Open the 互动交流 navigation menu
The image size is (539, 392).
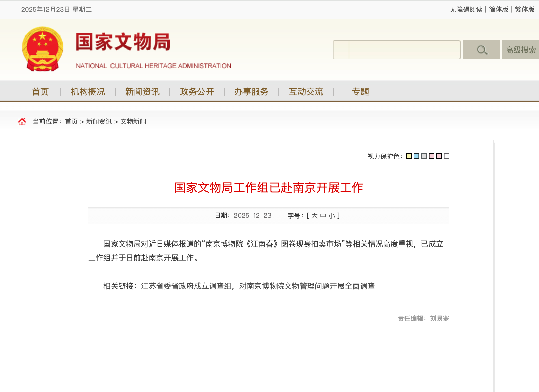click(x=306, y=91)
